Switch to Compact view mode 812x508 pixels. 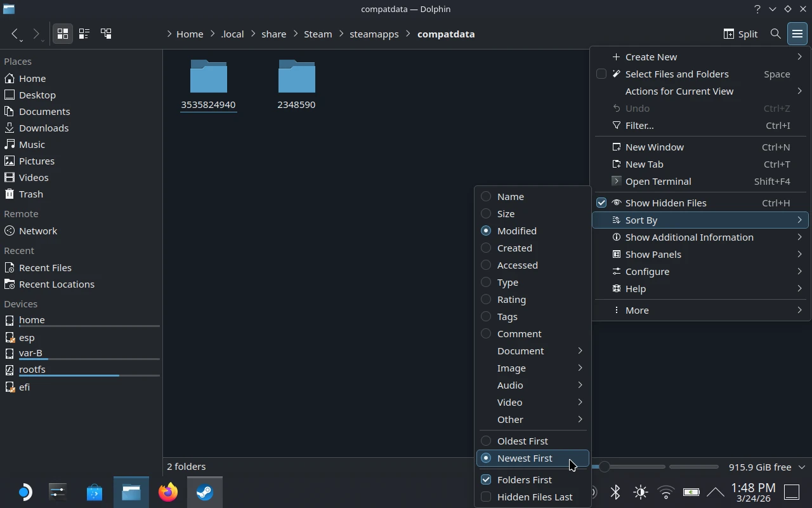84,34
